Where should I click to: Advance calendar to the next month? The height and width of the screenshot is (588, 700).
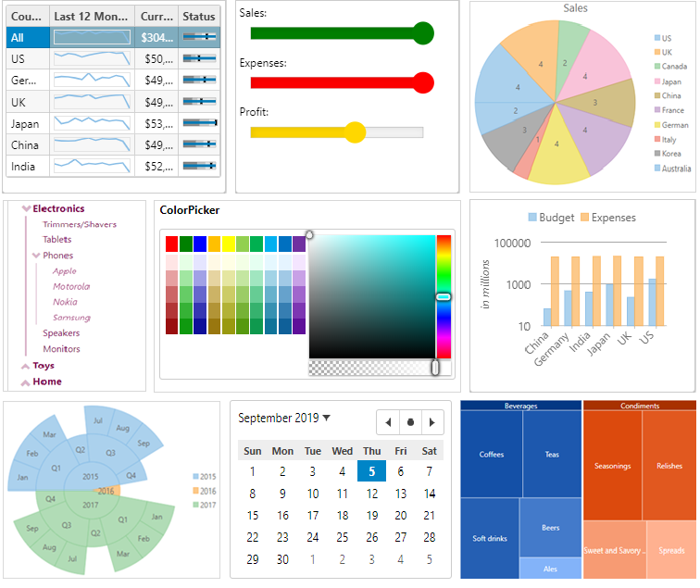pyautogui.click(x=431, y=422)
